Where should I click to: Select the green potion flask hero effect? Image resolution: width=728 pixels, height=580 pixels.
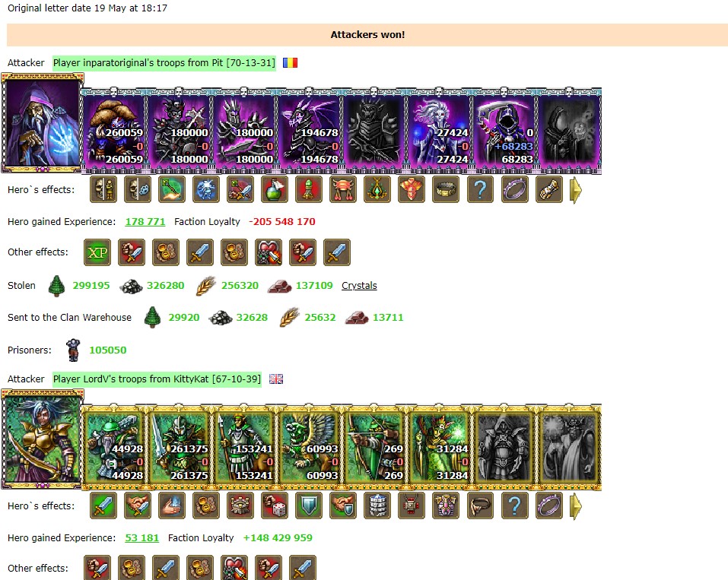pos(275,189)
